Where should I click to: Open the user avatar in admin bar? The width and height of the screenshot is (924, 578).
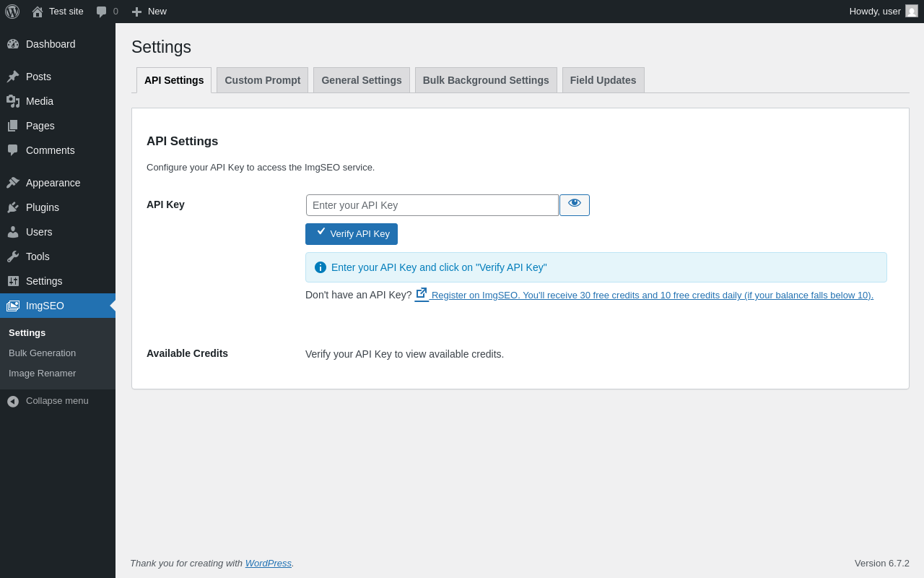pos(912,11)
